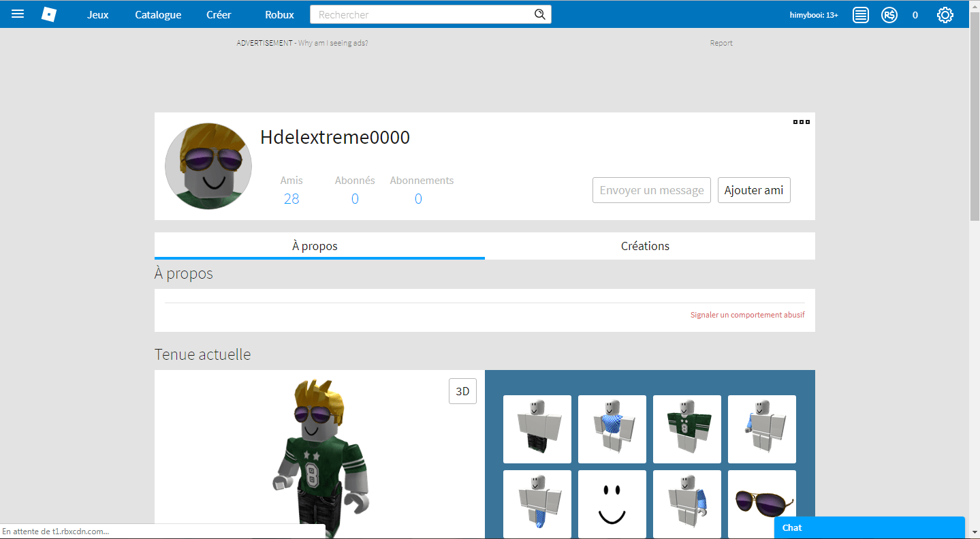Toggle the 3D avatar view
The image size is (980, 539).
coord(462,390)
